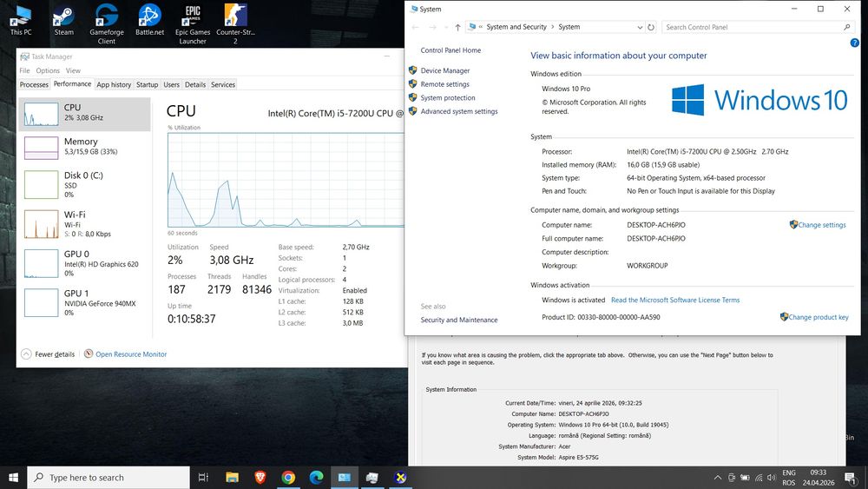
Task: Read the Microsoft Software License Terms
Action: (x=675, y=300)
